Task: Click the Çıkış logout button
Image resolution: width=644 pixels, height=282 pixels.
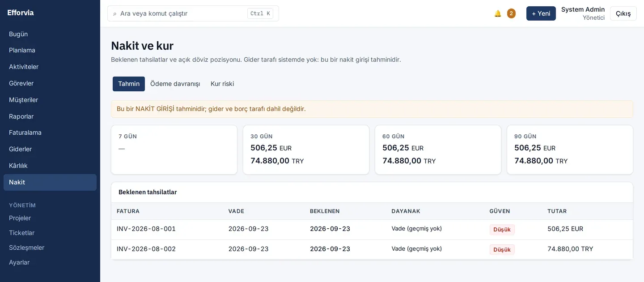Action: (623, 13)
